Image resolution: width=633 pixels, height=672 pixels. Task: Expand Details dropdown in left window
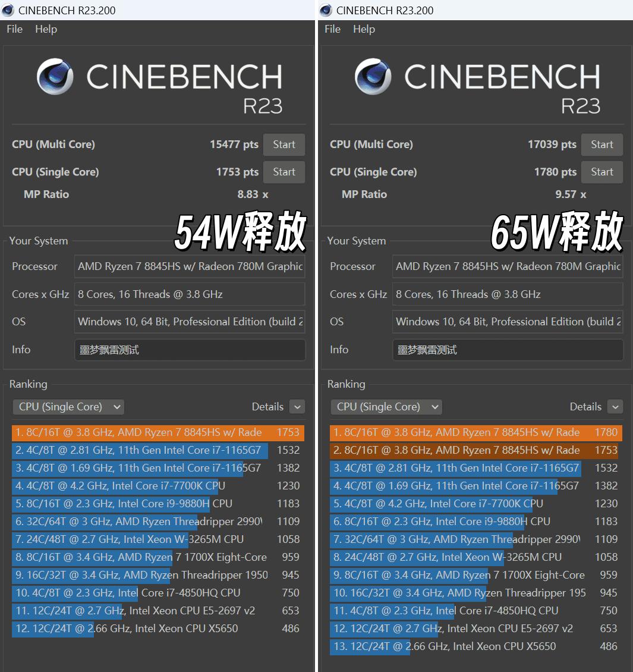(297, 407)
